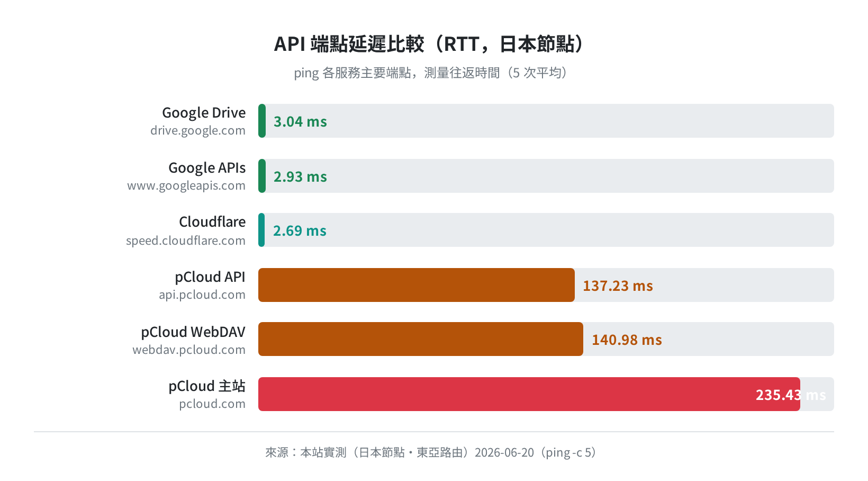The image size is (868, 481).
Task: Click the green Google APIs bar
Action: pyautogui.click(x=262, y=176)
